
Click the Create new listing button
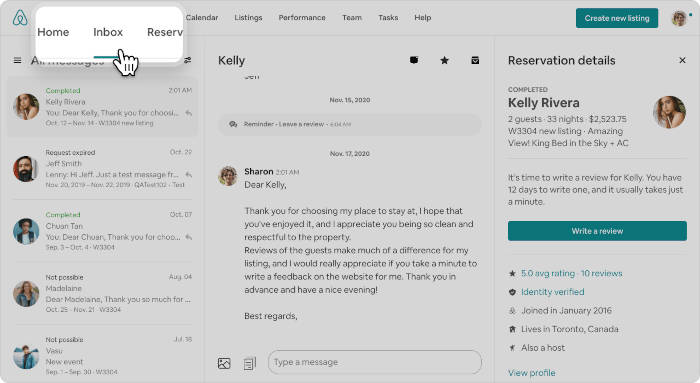(617, 18)
